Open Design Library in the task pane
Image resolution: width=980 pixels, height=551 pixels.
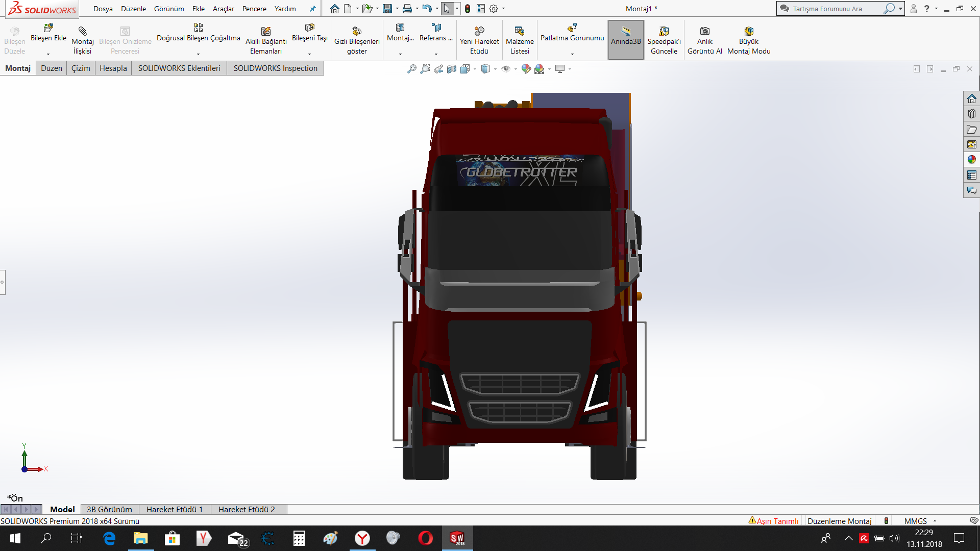point(971,114)
